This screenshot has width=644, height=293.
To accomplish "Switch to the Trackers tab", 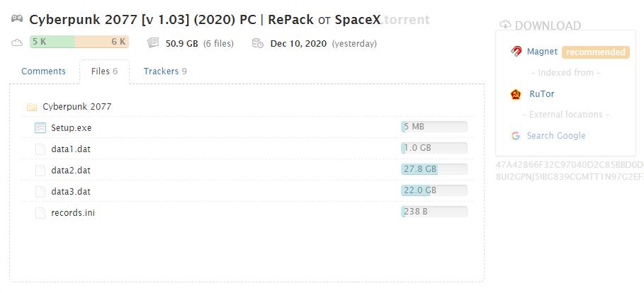I will pyautogui.click(x=165, y=71).
